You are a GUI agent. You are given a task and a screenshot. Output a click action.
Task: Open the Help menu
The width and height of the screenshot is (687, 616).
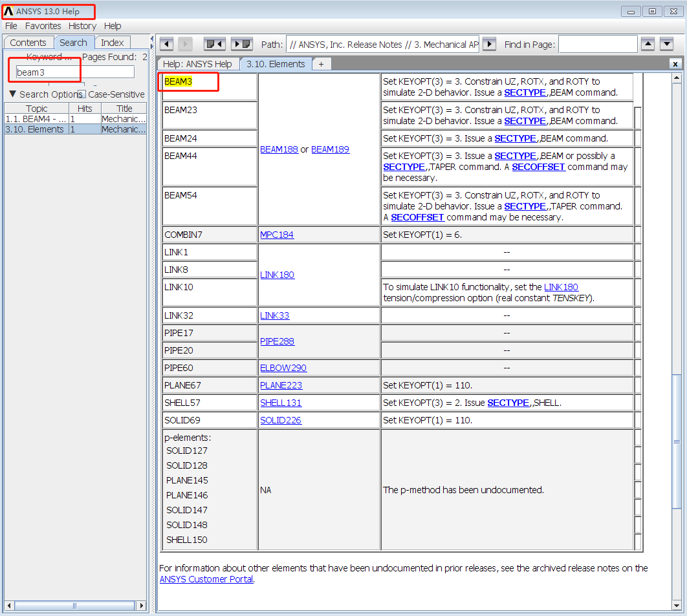click(113, 26)
